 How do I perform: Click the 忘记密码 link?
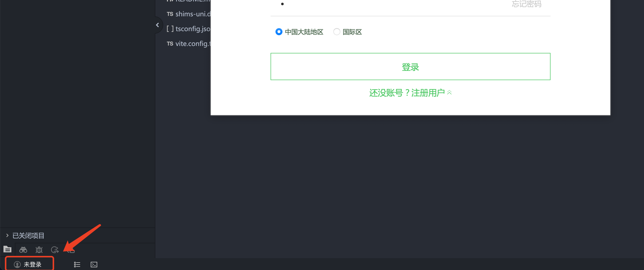pyautogui.click(x=526, y=4)
